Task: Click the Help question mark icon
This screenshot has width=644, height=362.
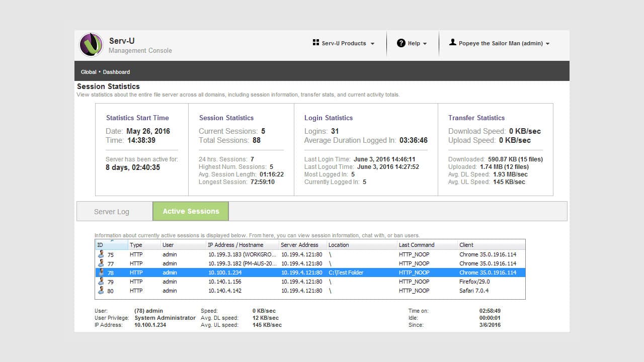Action: click(x=401, y=43)
